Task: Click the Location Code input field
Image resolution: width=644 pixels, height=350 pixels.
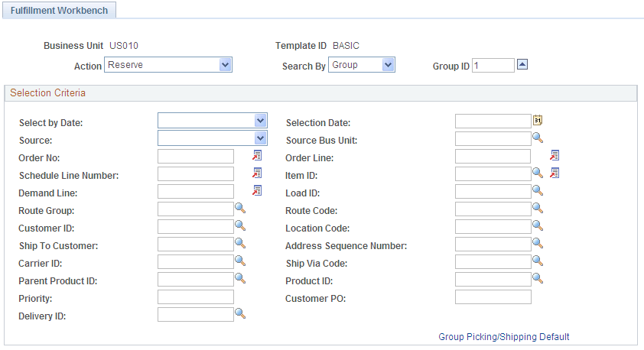Action: point(493,227)
